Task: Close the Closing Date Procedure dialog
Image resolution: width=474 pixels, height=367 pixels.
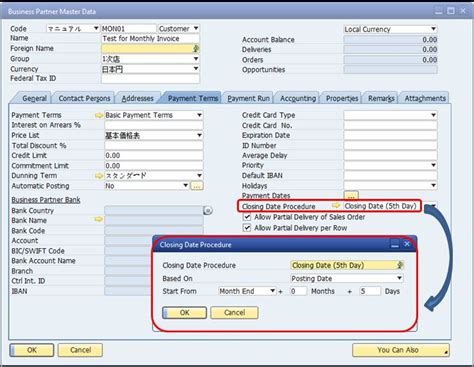Action: (407, 244)
